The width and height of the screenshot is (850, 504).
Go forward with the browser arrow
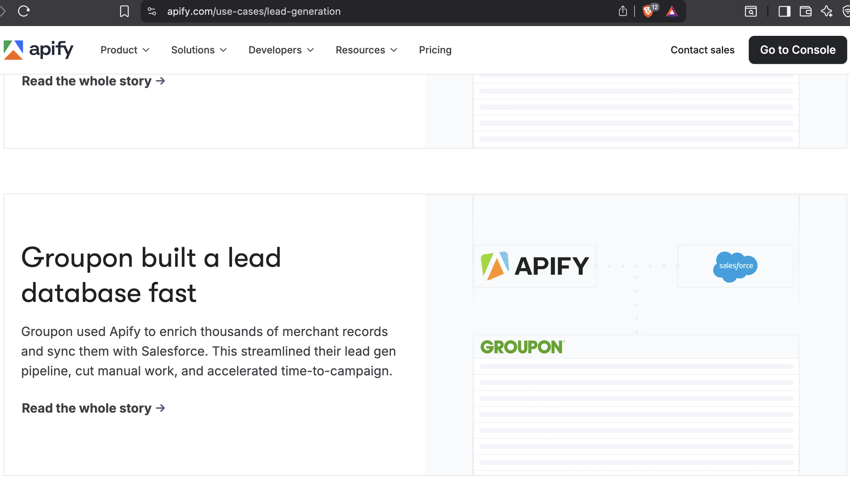coord(3,11)
